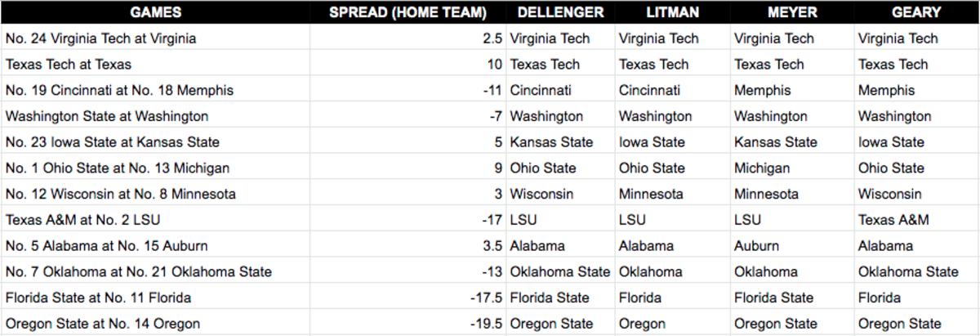Click Litman's Minnesota pick cell
The width and height of the screenshot is (980, 336).
pyautogui.click(x=651, y=195)
